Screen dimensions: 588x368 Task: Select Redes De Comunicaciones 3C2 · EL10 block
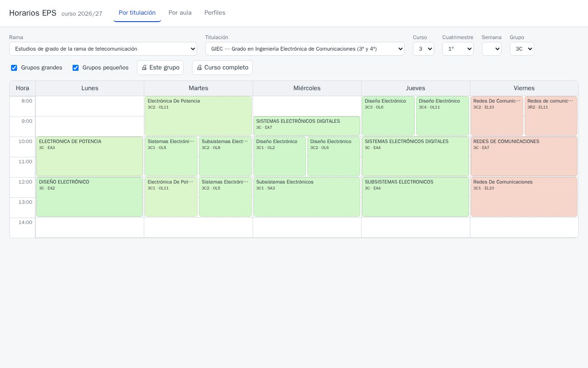pos(497,116)
